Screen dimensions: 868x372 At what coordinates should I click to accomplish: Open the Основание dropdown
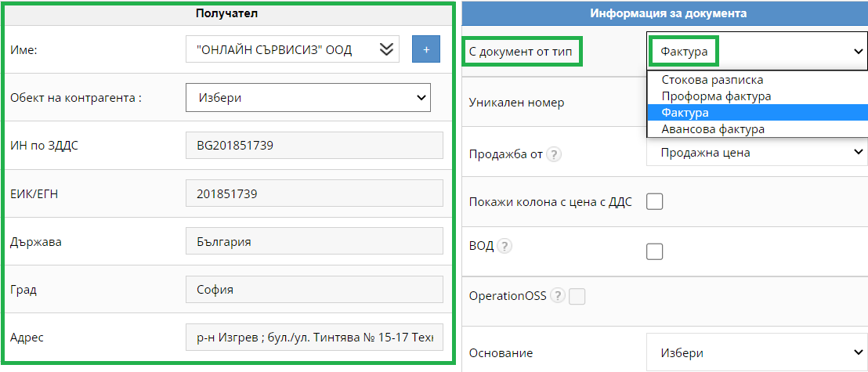click(x=757, y=352)
